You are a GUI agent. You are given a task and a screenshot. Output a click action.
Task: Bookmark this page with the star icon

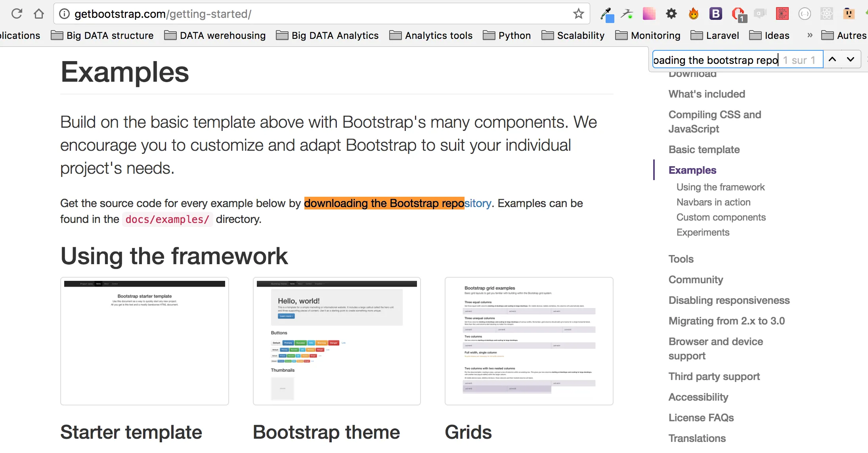(578, 14)
